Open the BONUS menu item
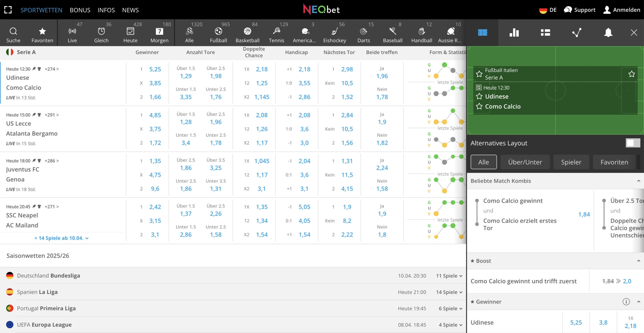Image resolution: width=644 pixels, height=333 pixels. click(80, 10)
